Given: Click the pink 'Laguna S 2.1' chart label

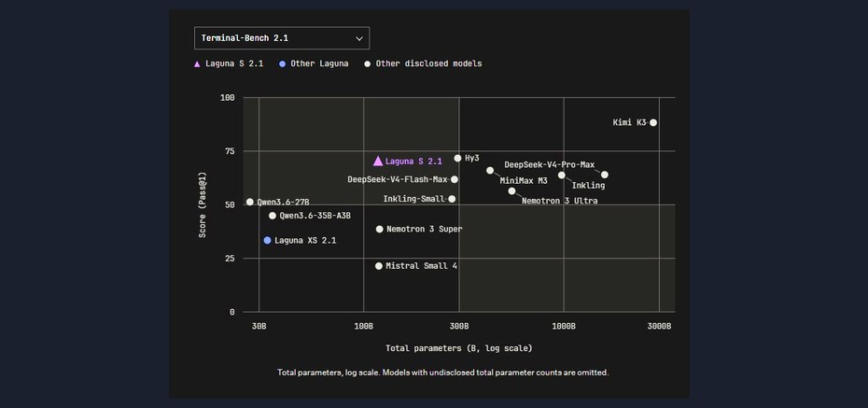Looking at the screenshot, I should tap(413, 162).
